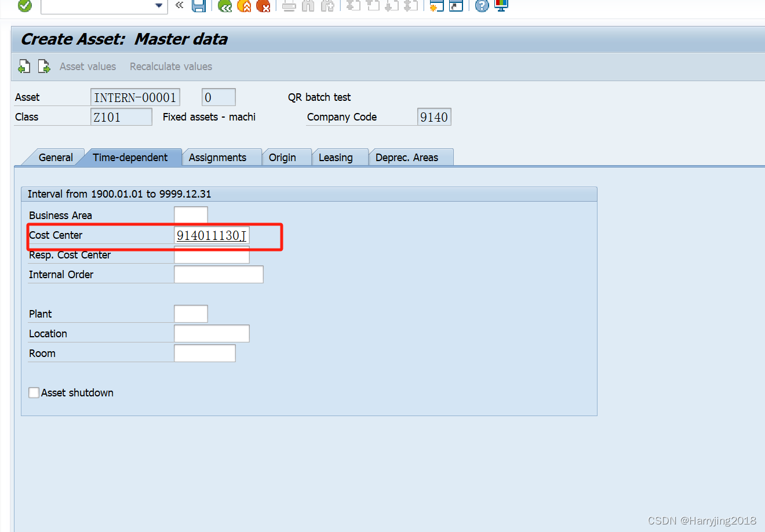Screen dimensions: 765x532
Task: Click the 'Internal Order' field label
Action: point(61,275)
